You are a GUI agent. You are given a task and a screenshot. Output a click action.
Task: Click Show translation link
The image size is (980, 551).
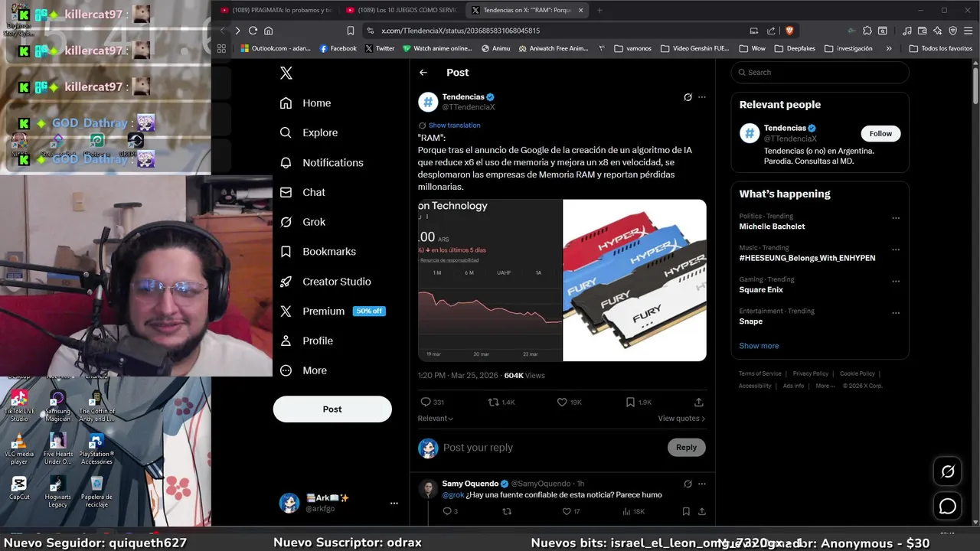coord(454,126)
